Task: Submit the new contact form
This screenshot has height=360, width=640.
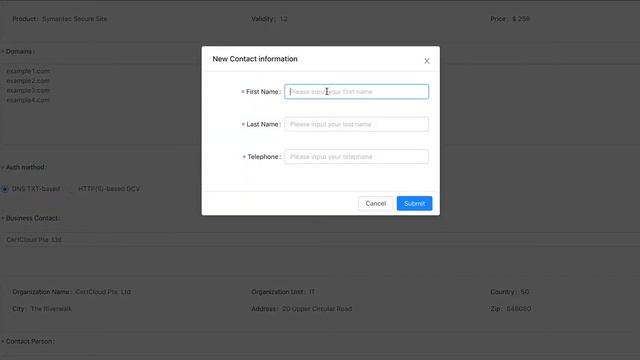Action: [x=414, y=203]
